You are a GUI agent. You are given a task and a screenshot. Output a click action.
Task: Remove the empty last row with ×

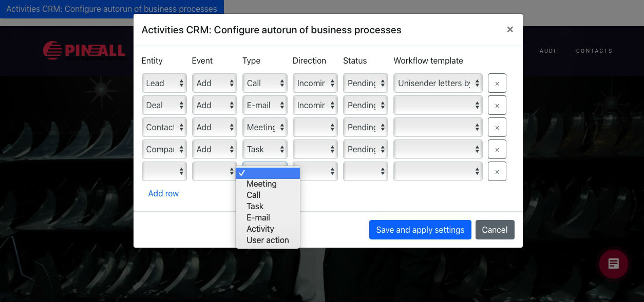coord(497,171)
